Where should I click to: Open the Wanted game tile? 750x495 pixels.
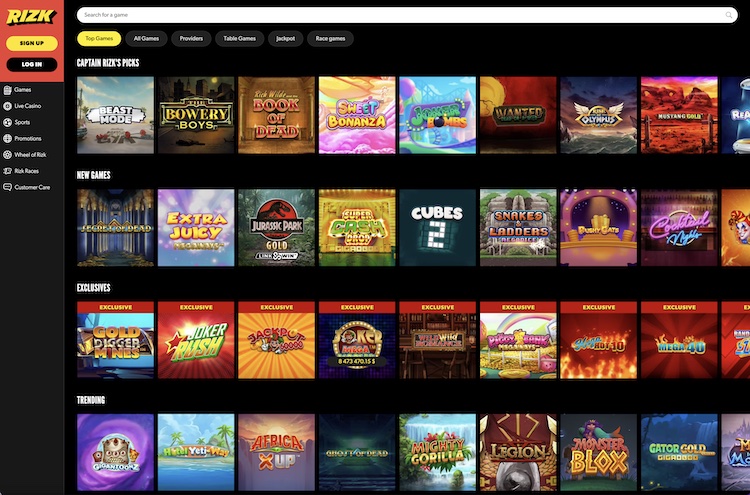[x=518, y=115]
